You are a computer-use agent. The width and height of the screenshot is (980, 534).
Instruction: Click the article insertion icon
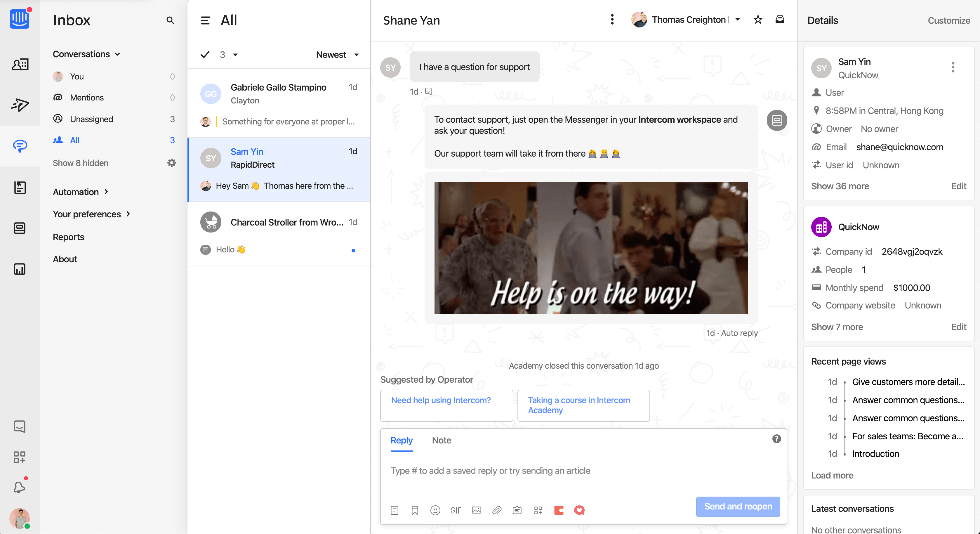pos(395,510)
